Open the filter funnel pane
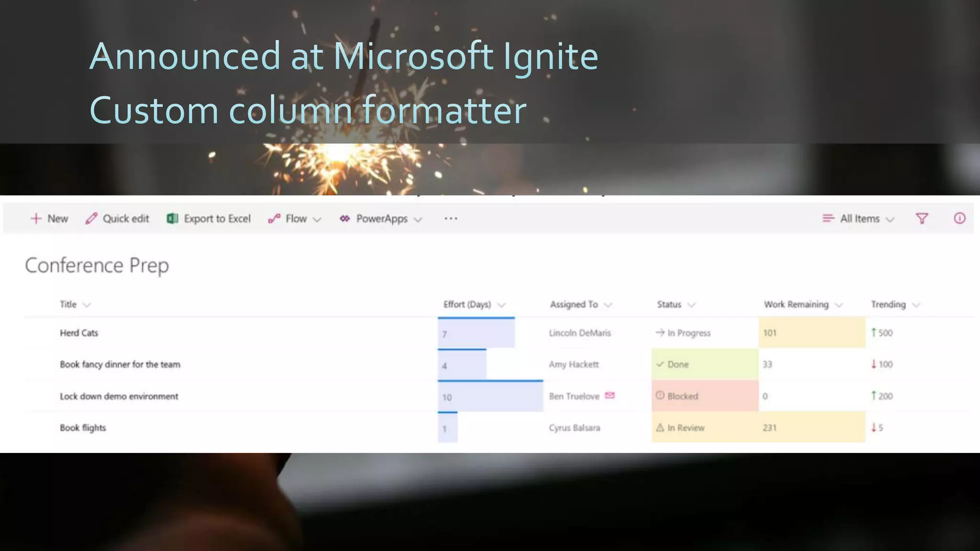Screen dimensions: 980x551 pos(922,219)
